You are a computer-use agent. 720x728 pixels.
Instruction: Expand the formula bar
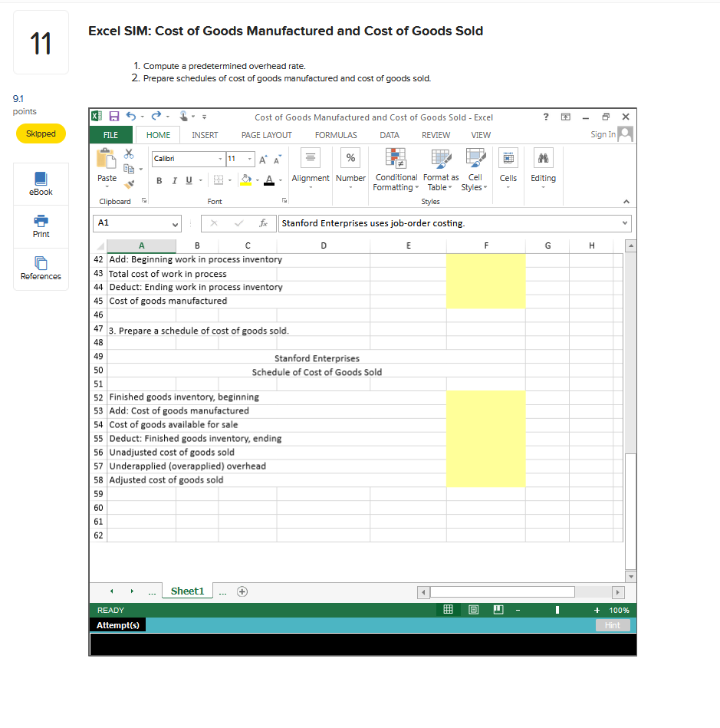tap(625, 223)
